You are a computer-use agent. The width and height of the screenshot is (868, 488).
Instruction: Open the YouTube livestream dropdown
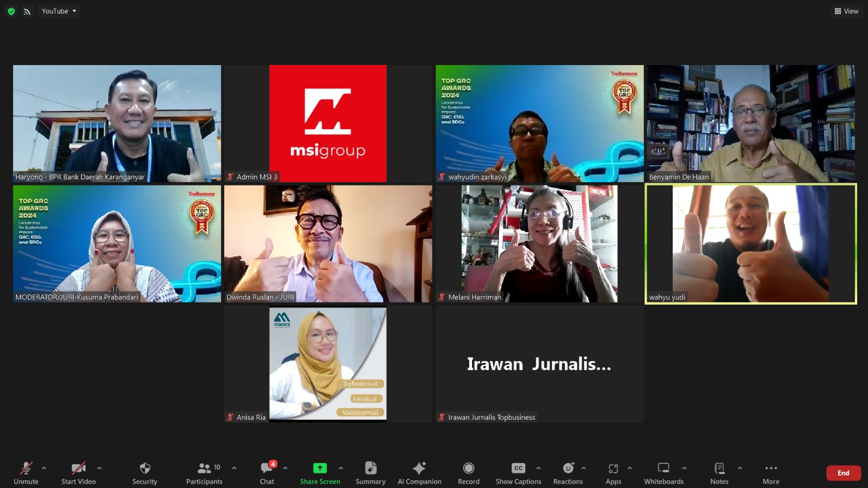(59, 11)
